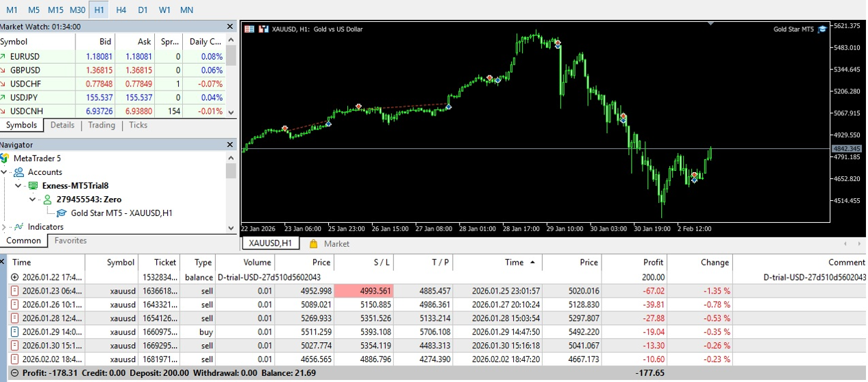Sort Market Watch by Bid column header
Screen dimensions: 868x382
click(96, 41)
